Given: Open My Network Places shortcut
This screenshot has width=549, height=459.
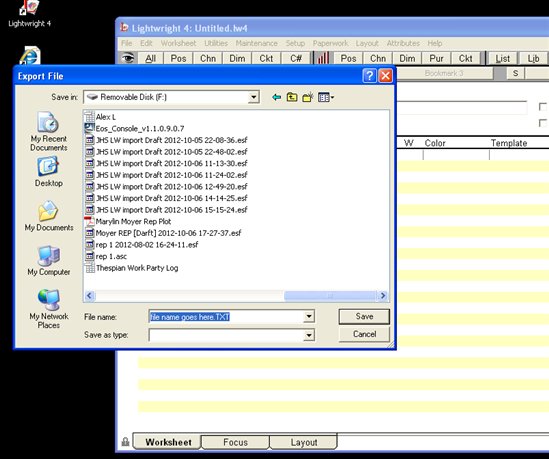Looking at the screenshot, I should [49, 309].
